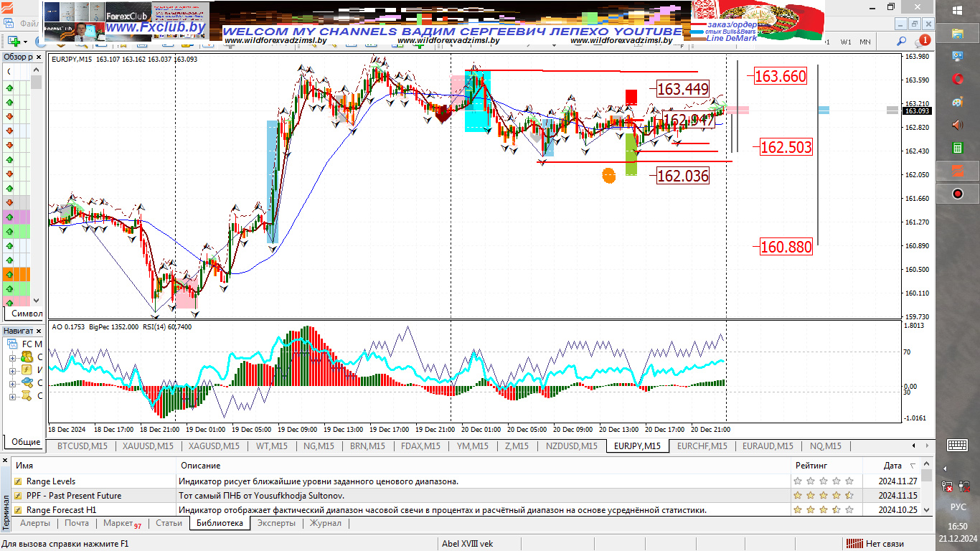Click the connection status bars icon in status bar
Screen dimensions: 980x551
pos(853,544)
